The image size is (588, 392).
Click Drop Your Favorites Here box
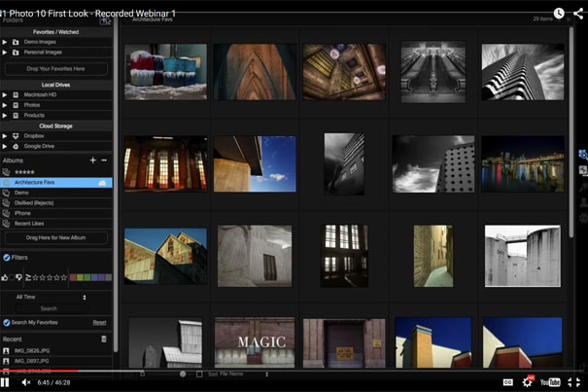point(55,69)
